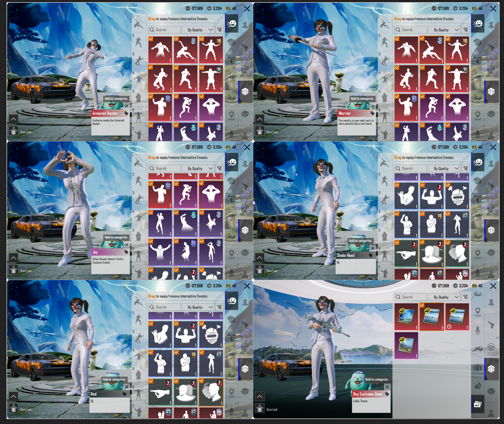Open the lobby theme tab in the Bay Exclusion Zone panel

coord(478,404)
